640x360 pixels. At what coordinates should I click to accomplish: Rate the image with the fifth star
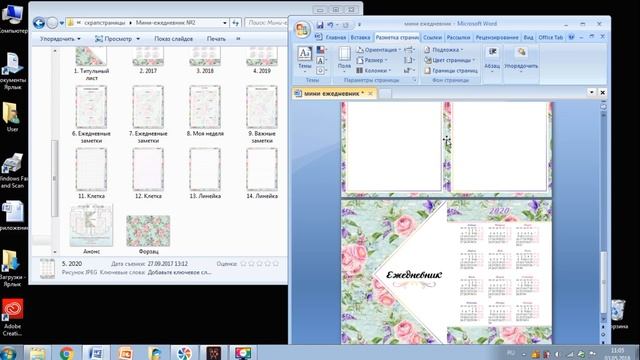(276, 264)
